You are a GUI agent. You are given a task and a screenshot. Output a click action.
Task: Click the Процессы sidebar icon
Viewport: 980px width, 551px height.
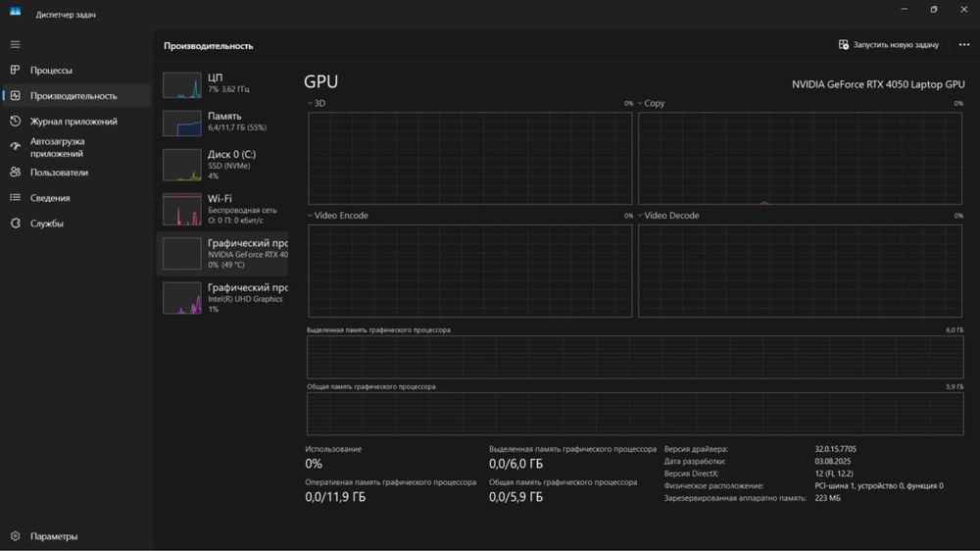15,70
